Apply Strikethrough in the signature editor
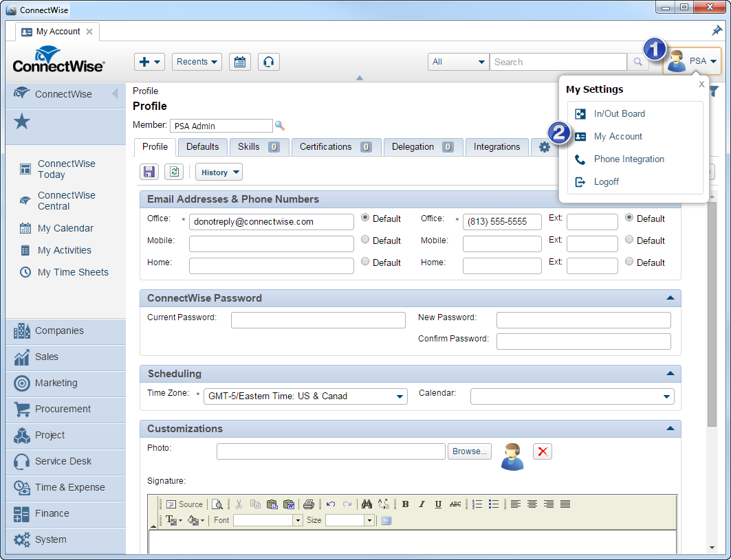The height and width of the screenshot is (560, 731). point(455,504)
